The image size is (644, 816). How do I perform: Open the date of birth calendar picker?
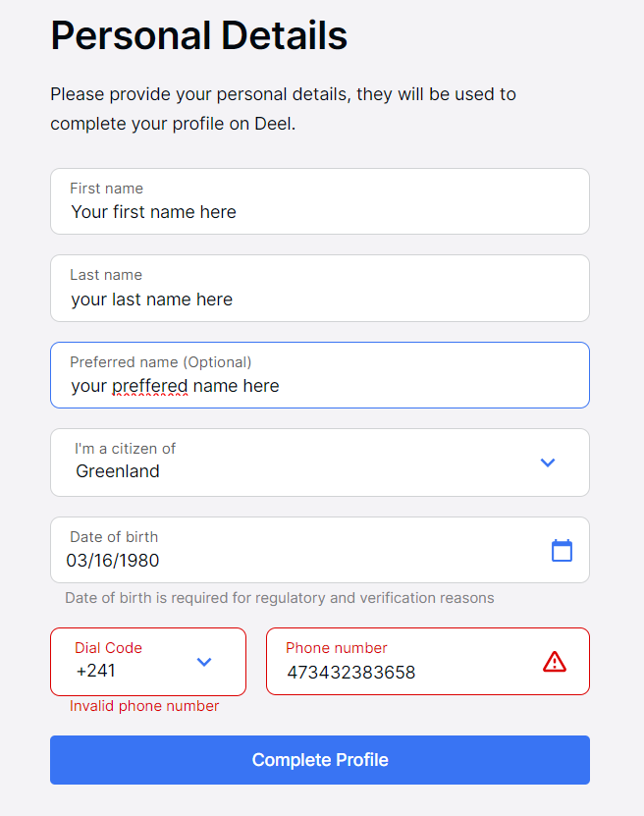point(562,551)
